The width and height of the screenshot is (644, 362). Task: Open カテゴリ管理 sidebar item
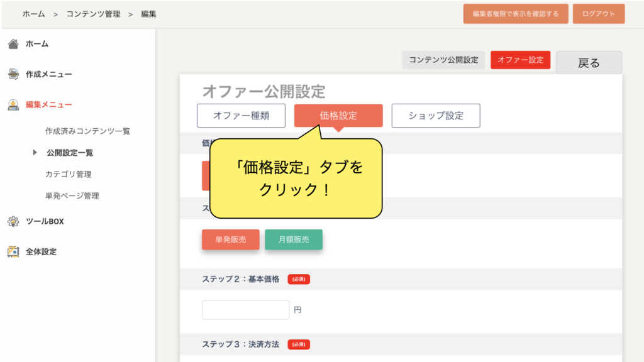click(68, 174)
